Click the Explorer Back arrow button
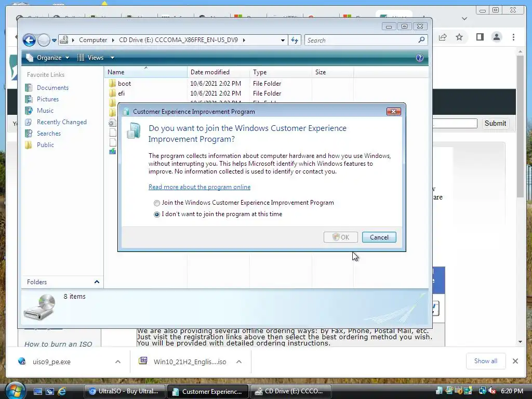This screenshot has width=532, height=399. coord(29,40)
